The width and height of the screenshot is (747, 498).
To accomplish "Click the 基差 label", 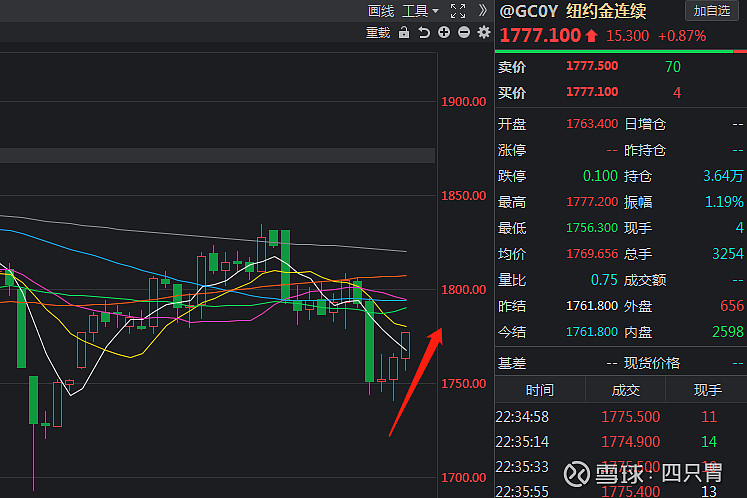I will tap(512, 364).
